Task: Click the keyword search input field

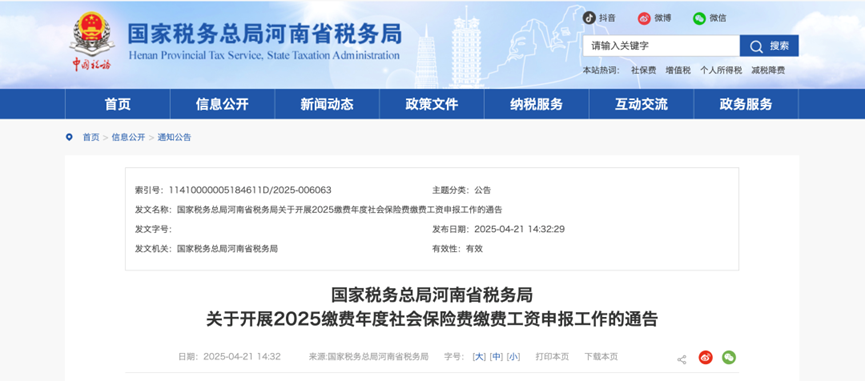Action: (x=661, y=46)
